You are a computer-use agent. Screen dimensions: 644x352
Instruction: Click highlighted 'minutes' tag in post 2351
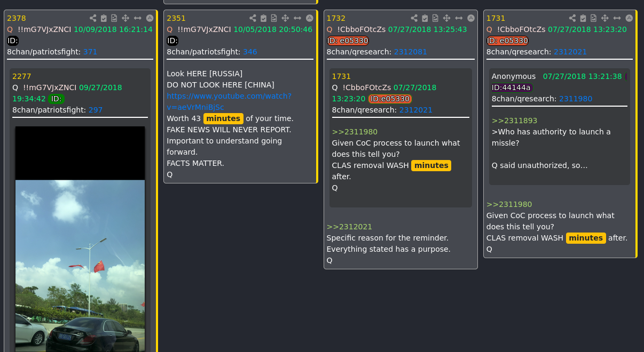click(x=223, y=118)
